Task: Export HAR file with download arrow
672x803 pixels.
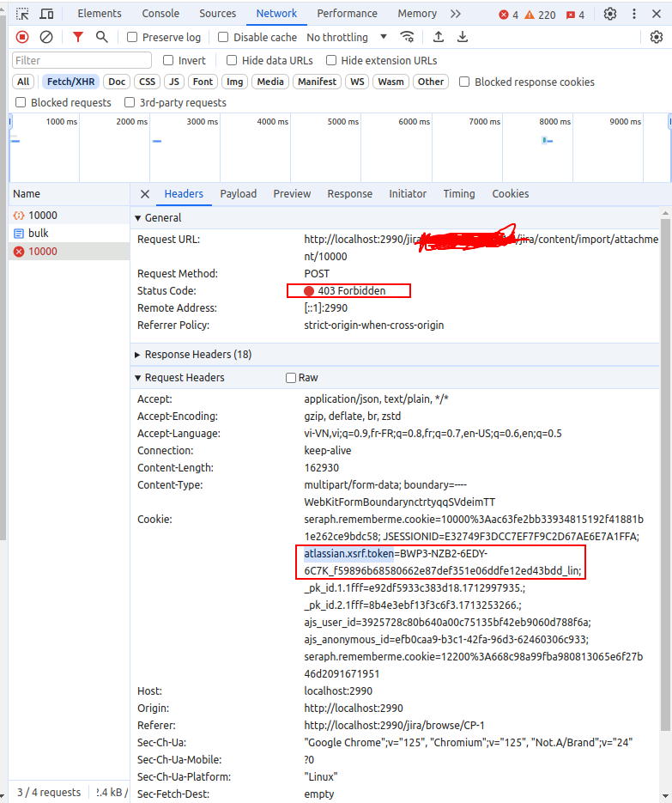Action: coord(462,37)
